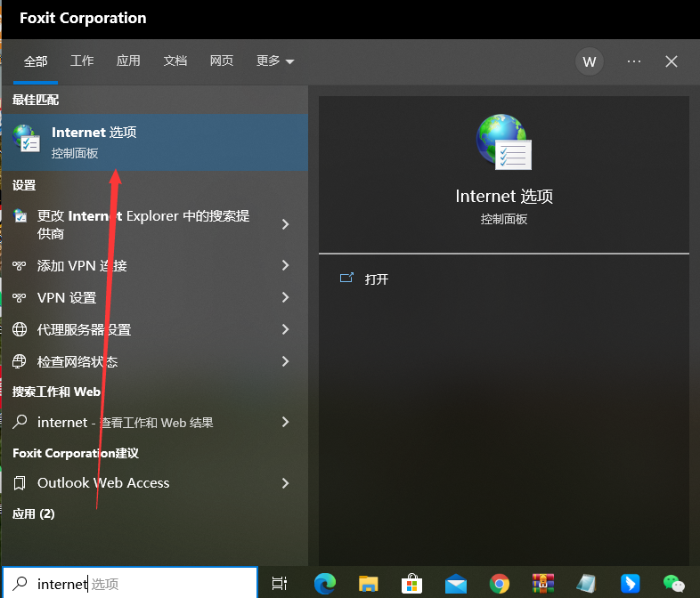Expand arrow for internet web results
Screen dimensions: 700x598
(286, 422)
